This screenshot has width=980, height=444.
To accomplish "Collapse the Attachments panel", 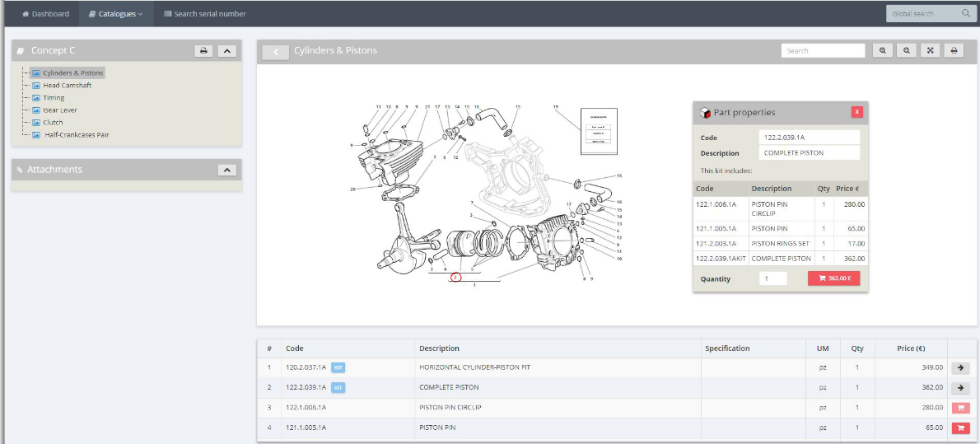I will 226,170.
